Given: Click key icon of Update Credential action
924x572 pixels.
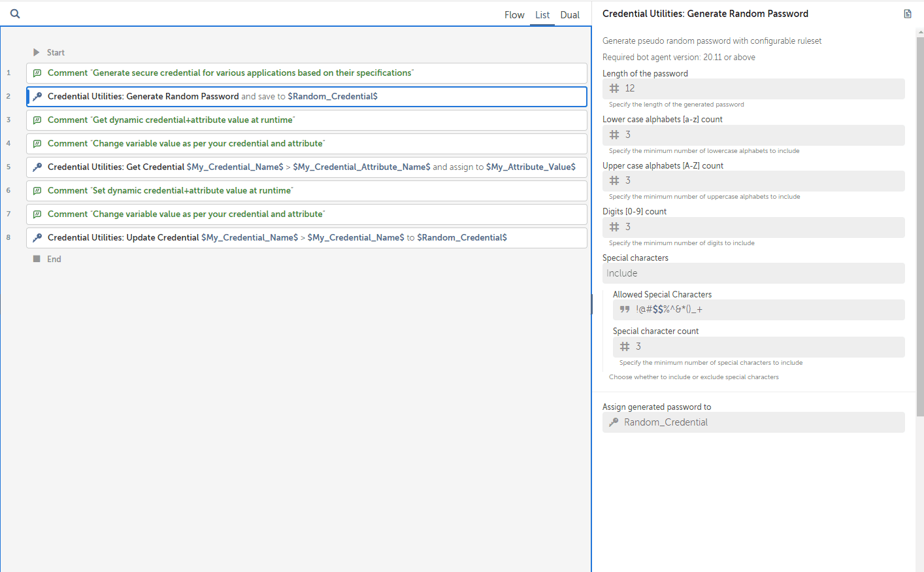Looking at the screenshot, I should 37,238.
